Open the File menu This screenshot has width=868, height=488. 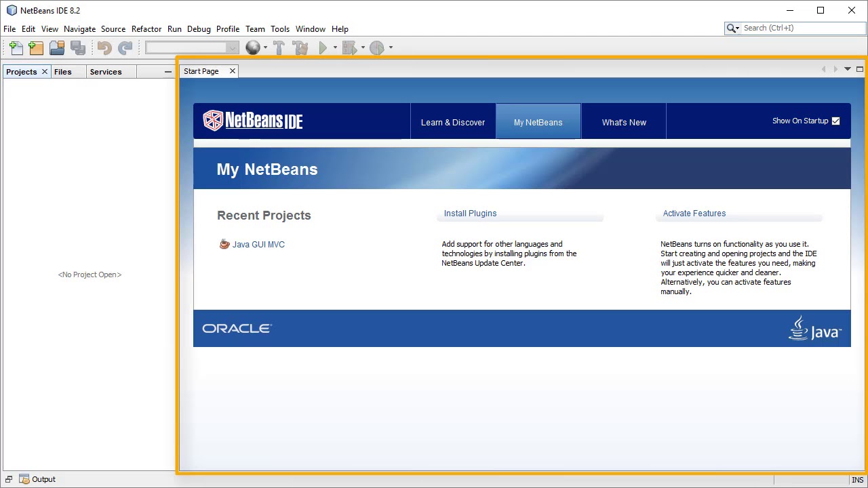pyautogui.click(x=9, y=29)
